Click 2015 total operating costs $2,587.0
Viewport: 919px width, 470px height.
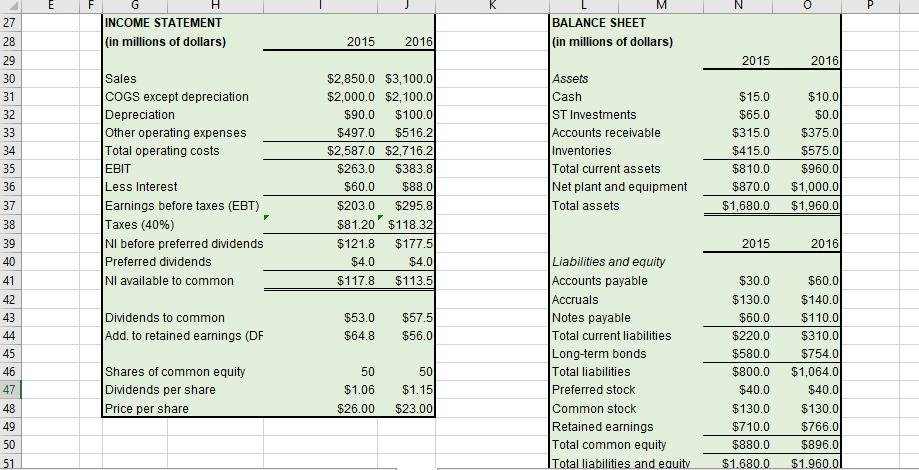350,151
